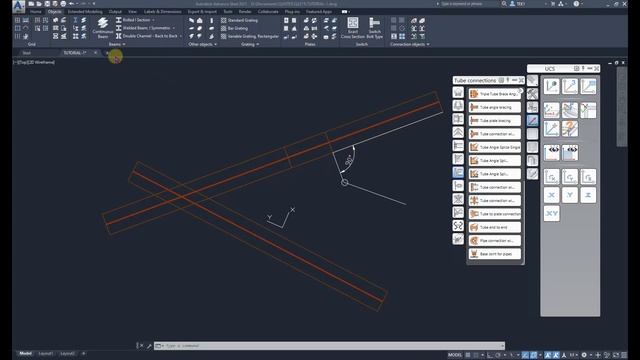Click the Save icon in quick access toolbar

47,4
